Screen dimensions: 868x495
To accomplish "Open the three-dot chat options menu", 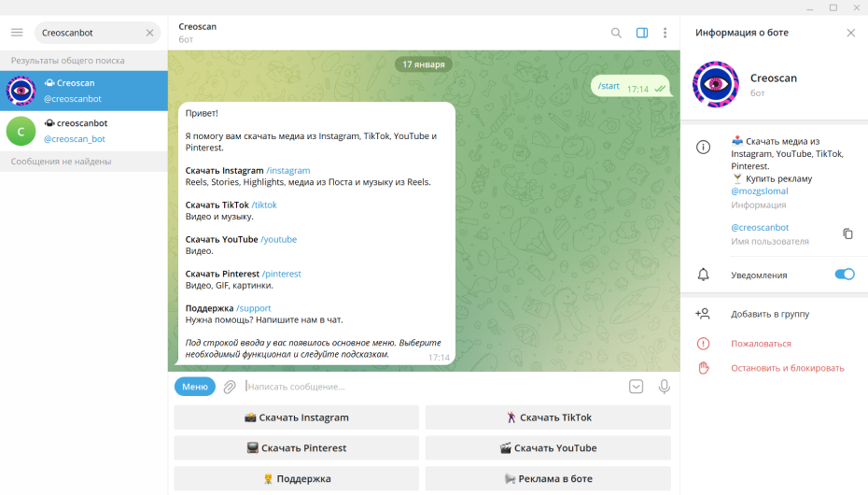I will point(665,33).
